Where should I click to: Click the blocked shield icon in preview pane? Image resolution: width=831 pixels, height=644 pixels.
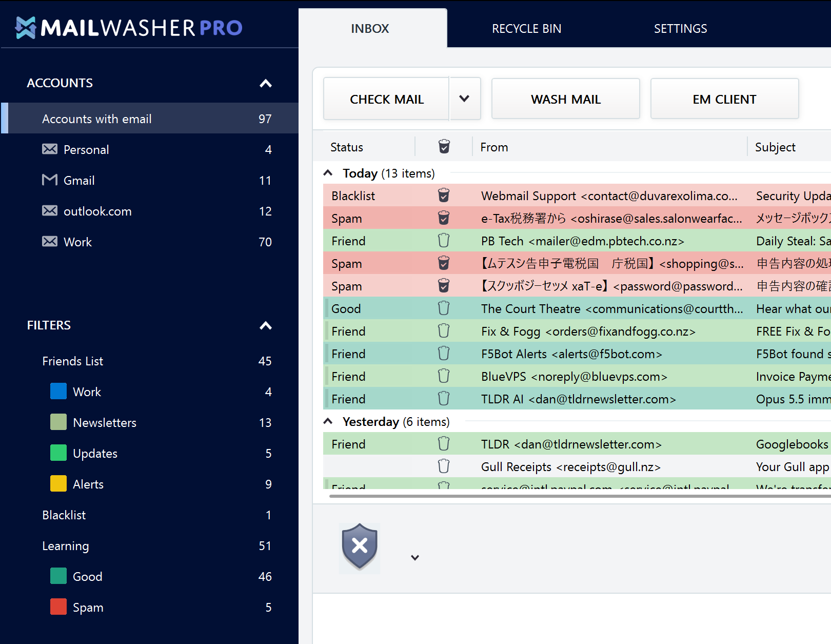click(360, 547)
